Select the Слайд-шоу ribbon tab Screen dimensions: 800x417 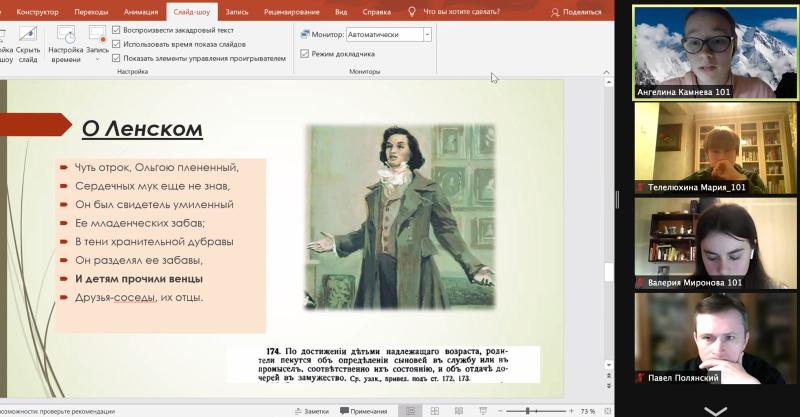click(191, 12)
